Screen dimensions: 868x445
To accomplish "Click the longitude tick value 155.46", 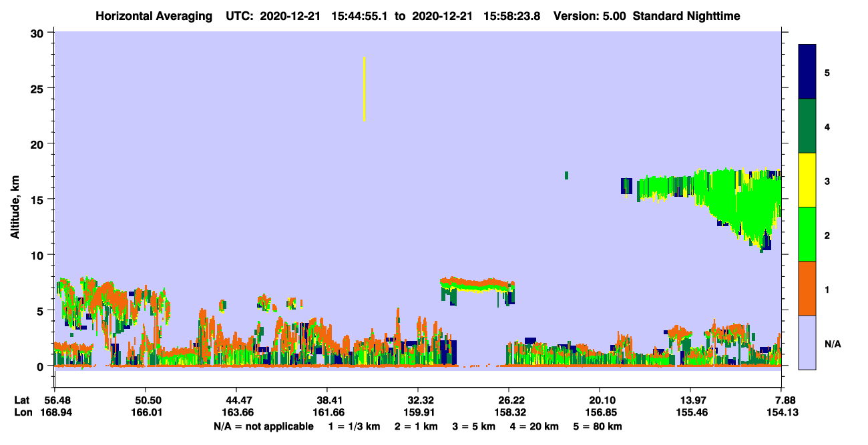I will [x=691, y=412].
